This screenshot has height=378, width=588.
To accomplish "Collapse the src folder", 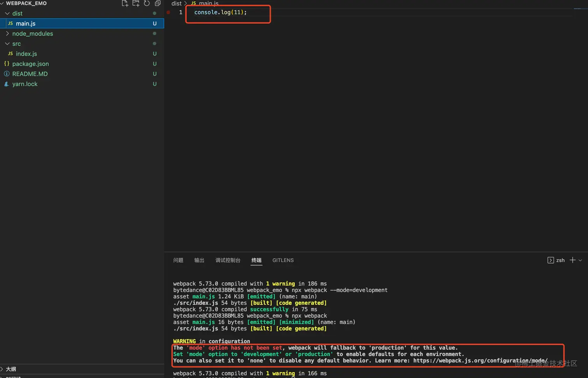I will pyautogui.click(x=7, y=44).
